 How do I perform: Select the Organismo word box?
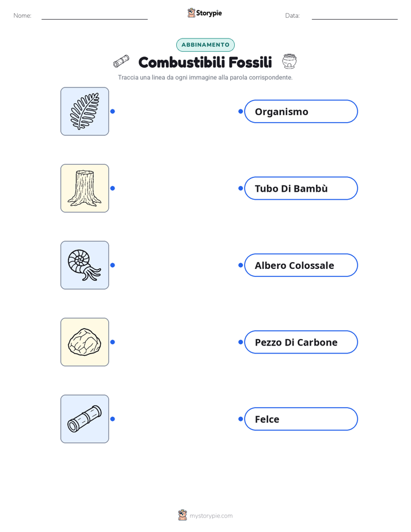click(x=301, y=111)
